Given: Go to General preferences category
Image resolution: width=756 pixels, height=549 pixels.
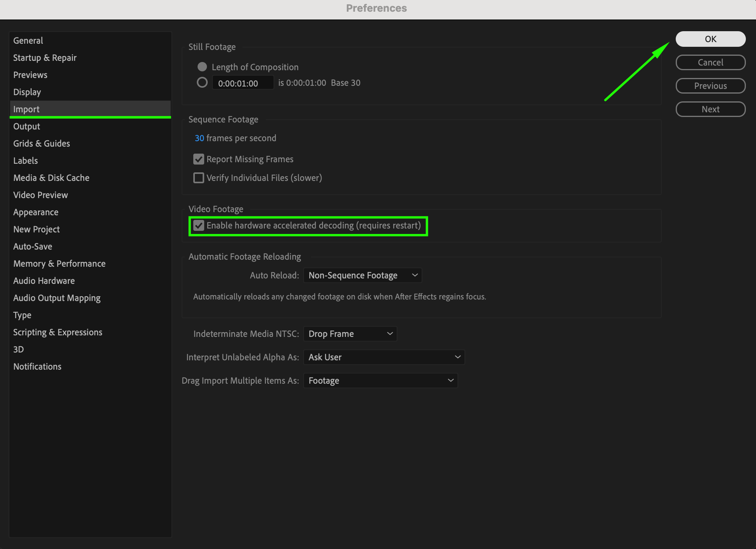Looking at the screenshot, I should [28, 41].
